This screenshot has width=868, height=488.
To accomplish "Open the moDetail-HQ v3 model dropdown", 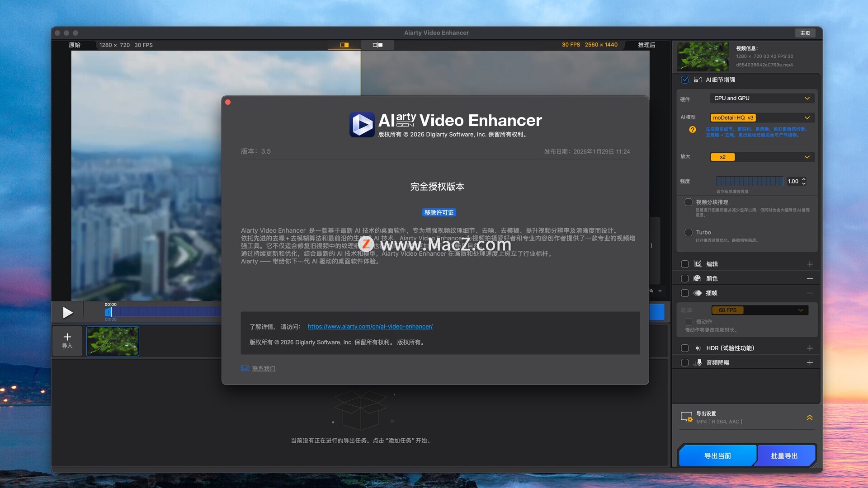I will pos(762,117).
